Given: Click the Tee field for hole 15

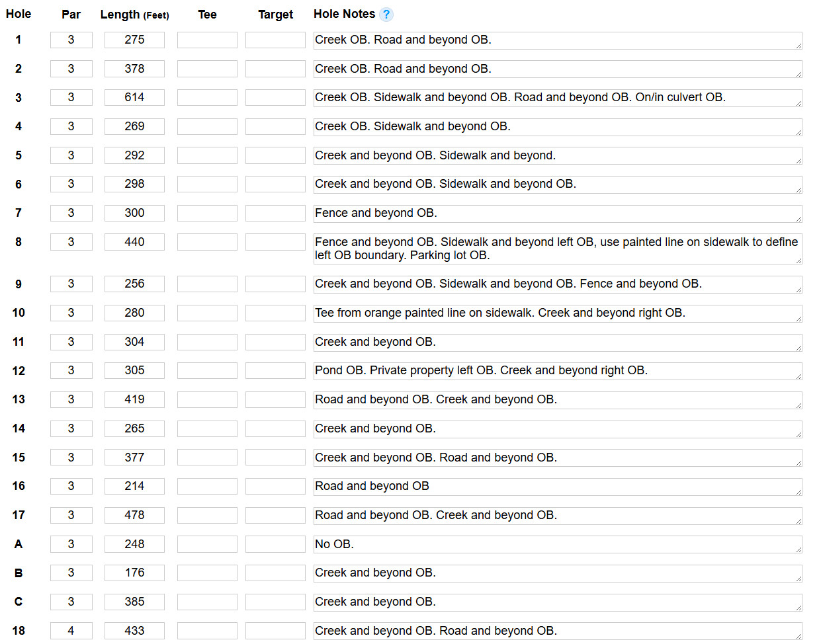Looking at the screenshot, I should (x=207, y=458).
